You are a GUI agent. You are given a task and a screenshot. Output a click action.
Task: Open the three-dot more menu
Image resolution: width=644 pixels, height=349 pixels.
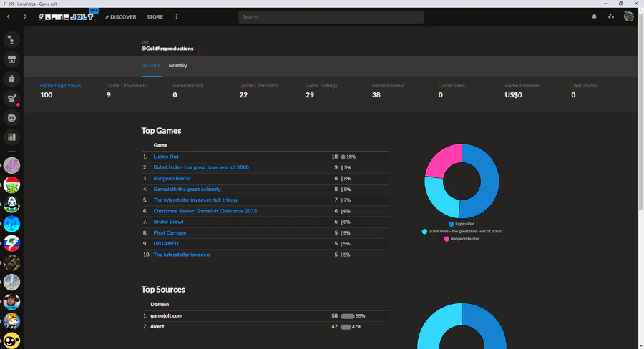coord(177,17)
